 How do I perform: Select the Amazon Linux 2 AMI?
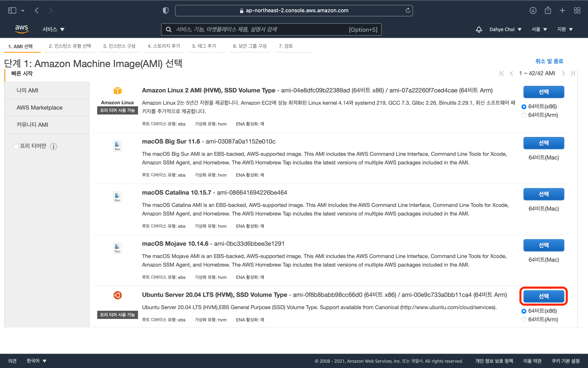click(x=543, y=92)
